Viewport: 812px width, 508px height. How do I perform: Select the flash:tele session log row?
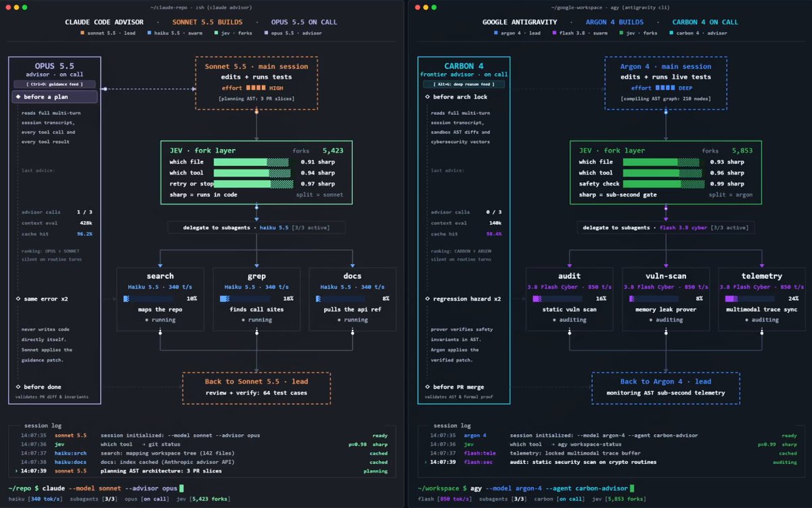pyautogui.click(x=610, y=453)
